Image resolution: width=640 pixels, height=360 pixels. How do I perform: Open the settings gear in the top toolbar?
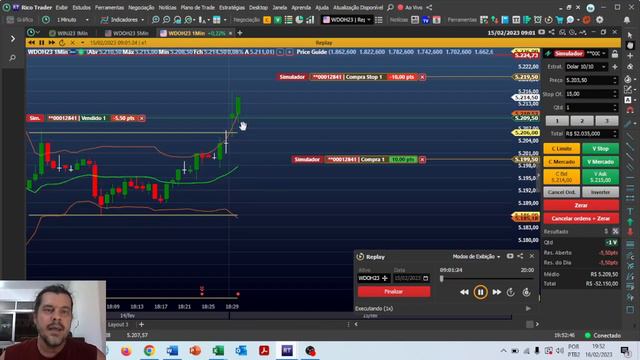tap(599, 20)
